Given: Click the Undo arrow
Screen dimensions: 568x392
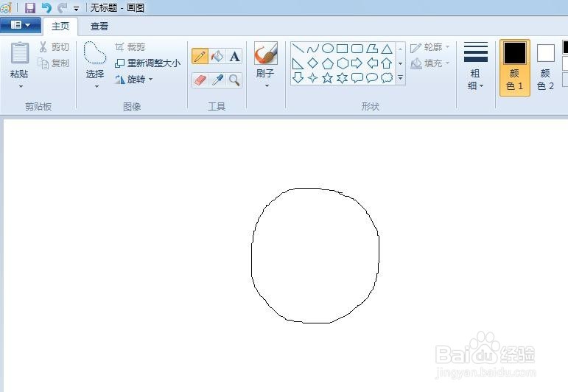Looking at the screenshot, I should (x=46, y=7).
